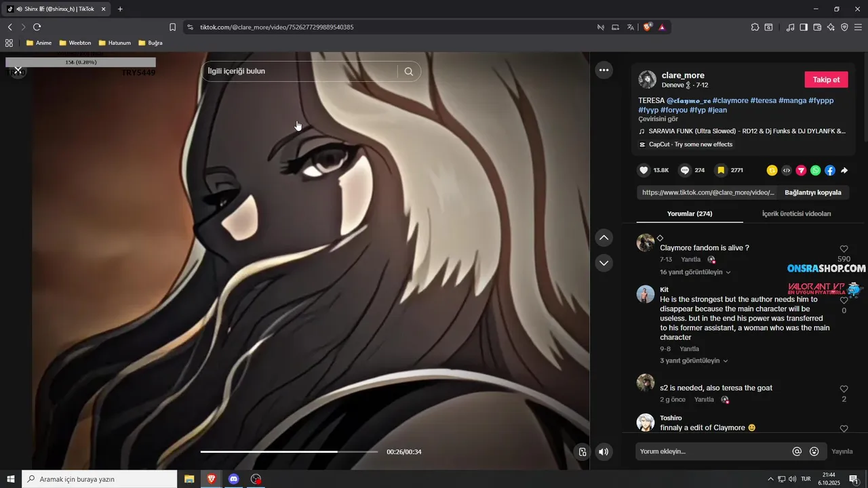
Task: Expand 16 yanıt görüntüleyin replies
Action: click(x=695, y=272)
